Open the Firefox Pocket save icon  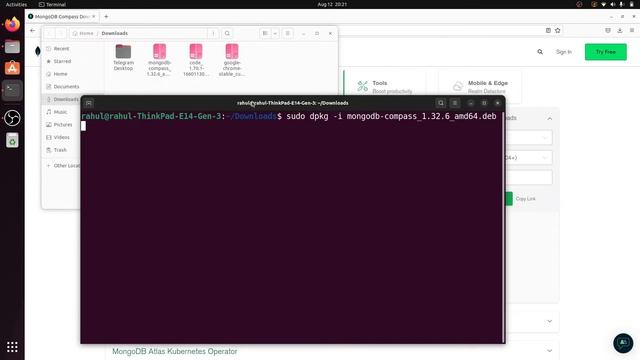[608, 31]
